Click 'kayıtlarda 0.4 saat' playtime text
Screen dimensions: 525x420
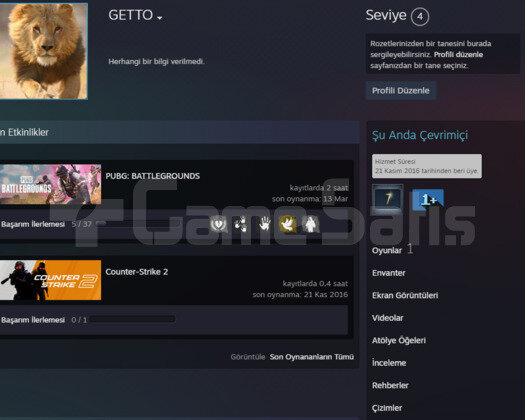point(315,283)
